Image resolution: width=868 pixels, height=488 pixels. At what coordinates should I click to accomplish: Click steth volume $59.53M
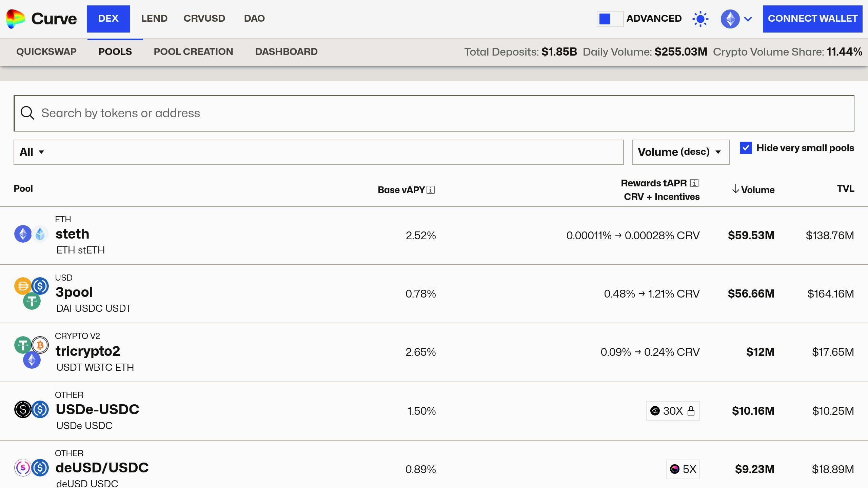pyautogui.click(x=751, y=235)
